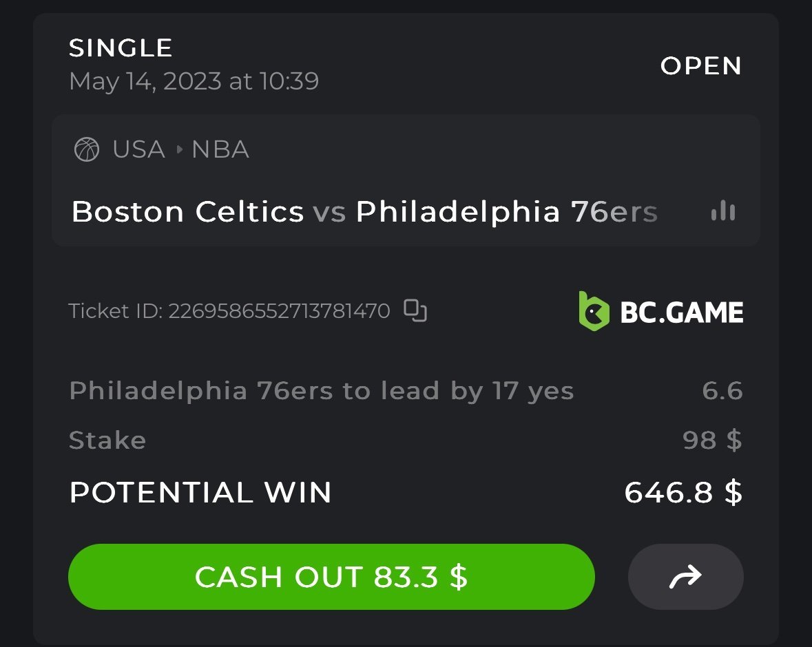Image resolution: width=812 pixels, height=647 pixels.
Task: Open match statistics bar chart icon
Action: pyautogui.click(x=723, y=211)
